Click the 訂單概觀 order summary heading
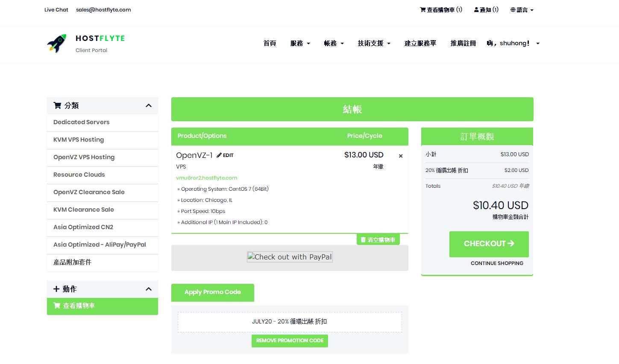This screenshot has width=619, height=364. [x=477, y=137]
